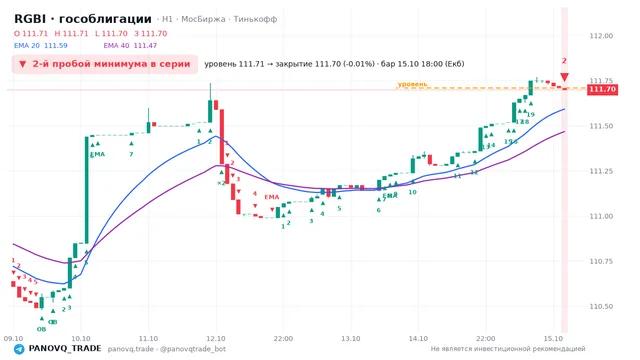This screenshot has height=360, width=640.
Task: Click the '111.00' price axis label
Action: point(601,216)
